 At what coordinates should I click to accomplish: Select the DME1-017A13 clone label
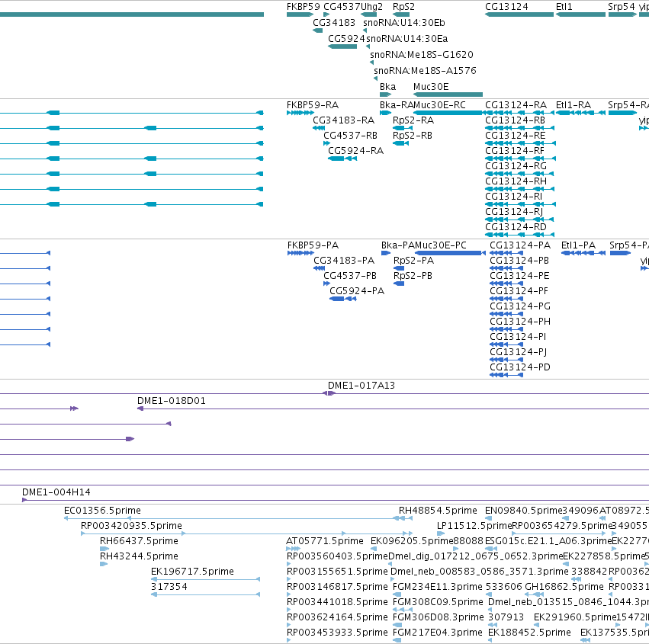point(361,386)
